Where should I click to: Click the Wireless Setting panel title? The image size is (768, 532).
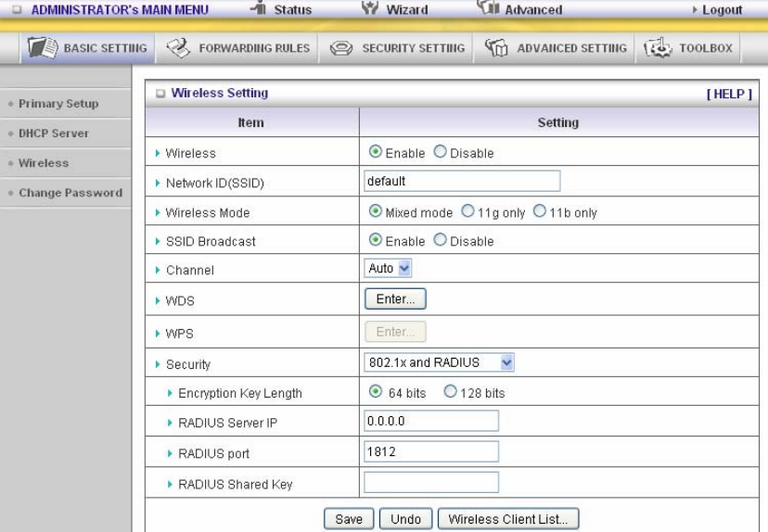click(220, 93)
